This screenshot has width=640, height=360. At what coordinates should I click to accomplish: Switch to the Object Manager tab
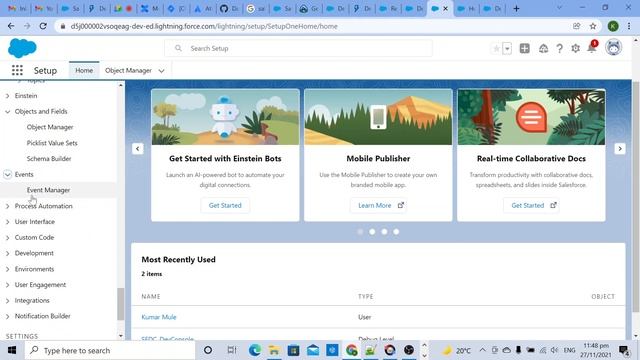[x=128, y=70]
